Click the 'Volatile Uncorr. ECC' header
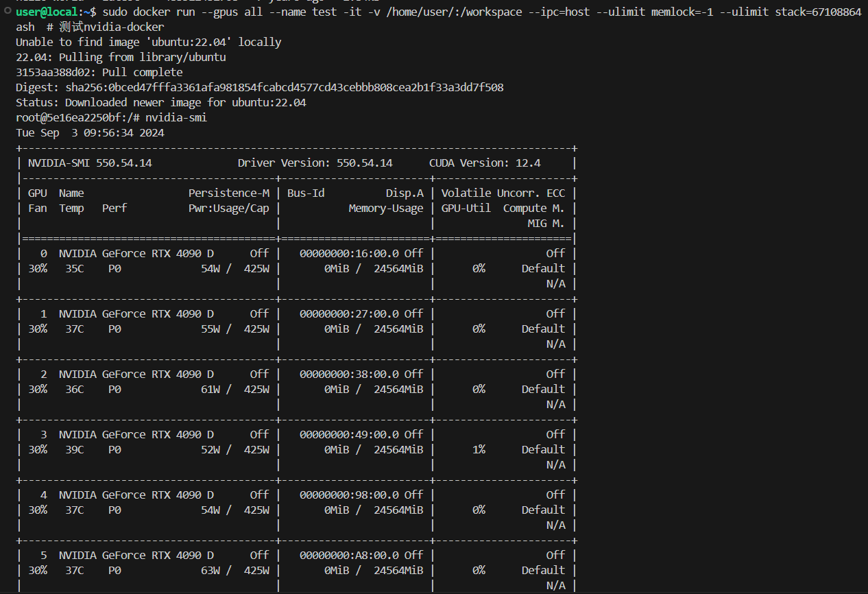868x594 pixels. coord(503,193)
